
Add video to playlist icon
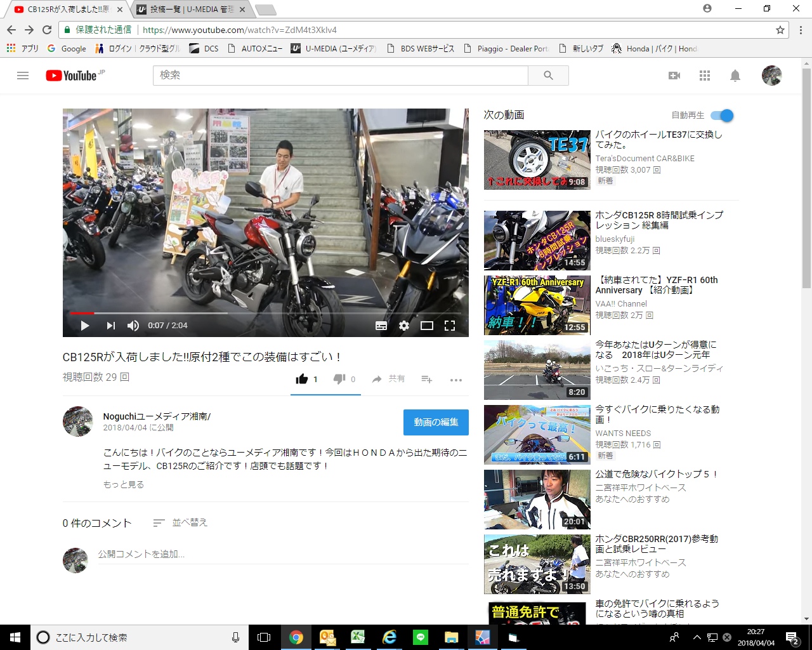427,379
